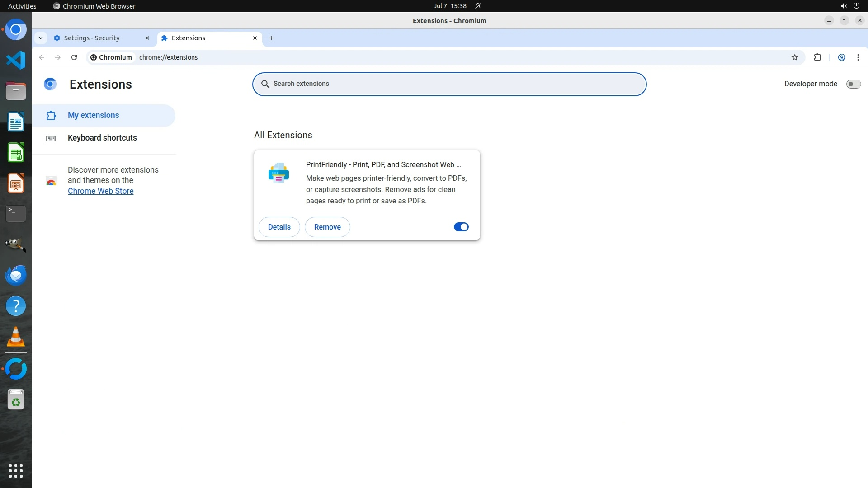Expand the tab search dropdown arrow
This screenshot has width=868, height=488.
41,38
